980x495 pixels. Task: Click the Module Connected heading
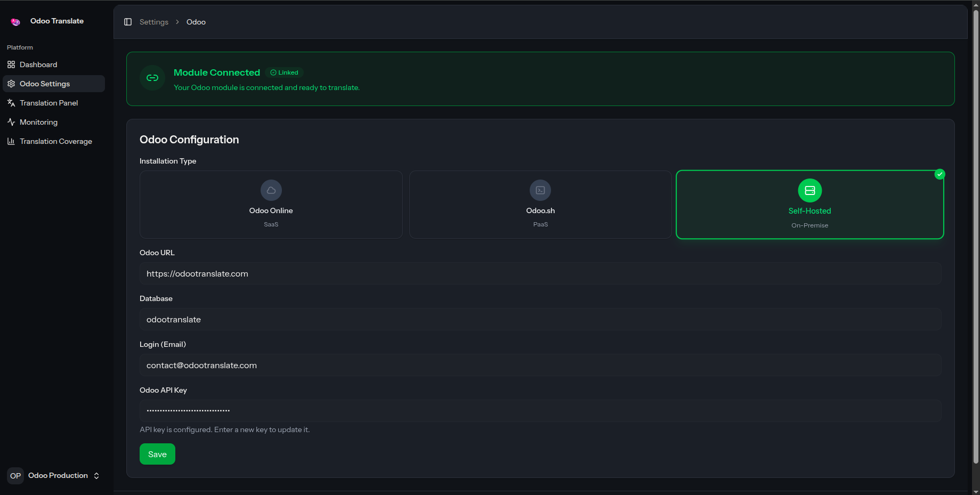click(x=217, y=72)
